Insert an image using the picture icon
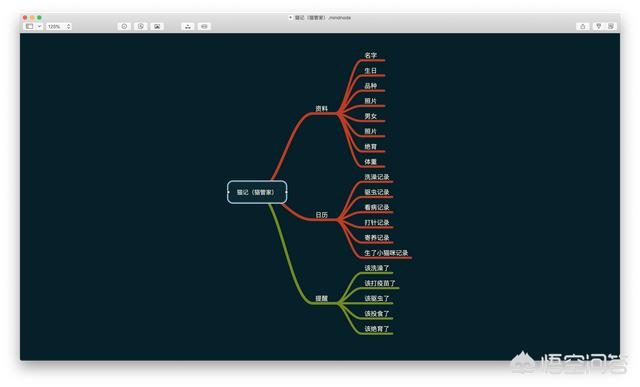Viewport: 640px width, 387px height. 157,26
